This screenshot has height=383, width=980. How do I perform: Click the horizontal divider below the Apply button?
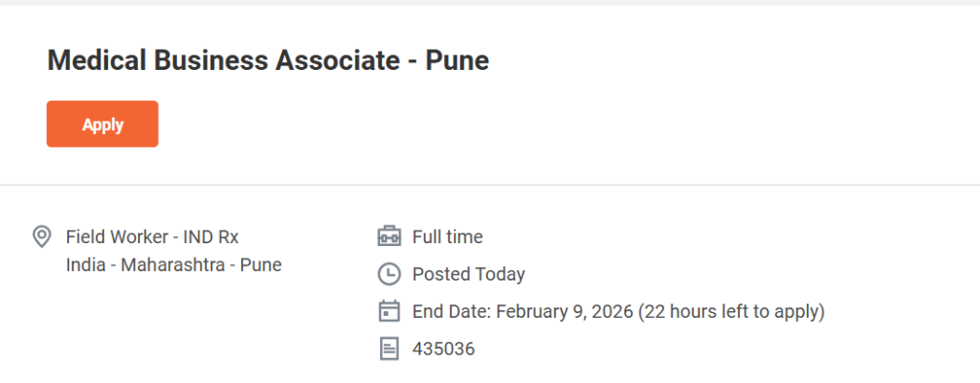point(490,185)
